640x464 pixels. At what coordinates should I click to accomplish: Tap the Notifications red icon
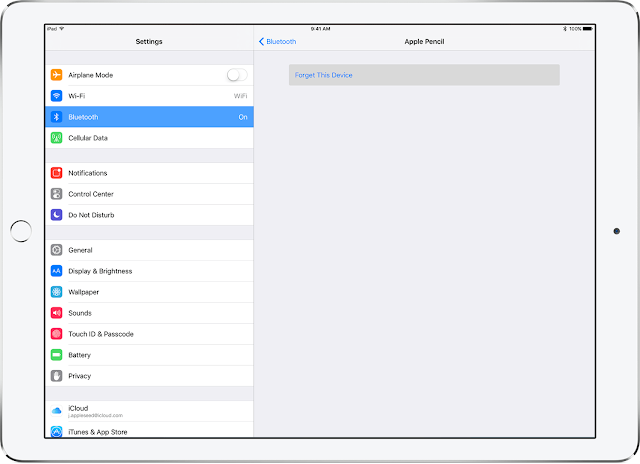click(56, 173)
